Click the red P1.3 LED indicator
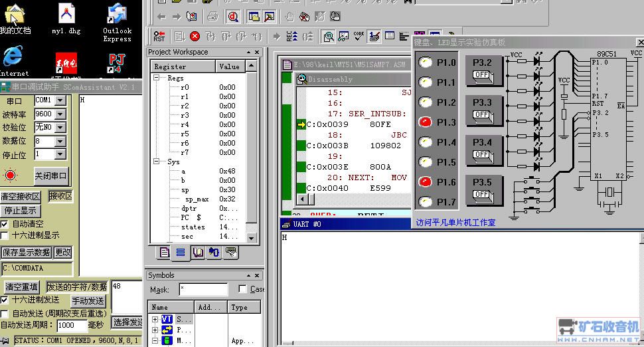Image resolution: width=644 pixels, height=347 pixels. (x=425, y=122)
